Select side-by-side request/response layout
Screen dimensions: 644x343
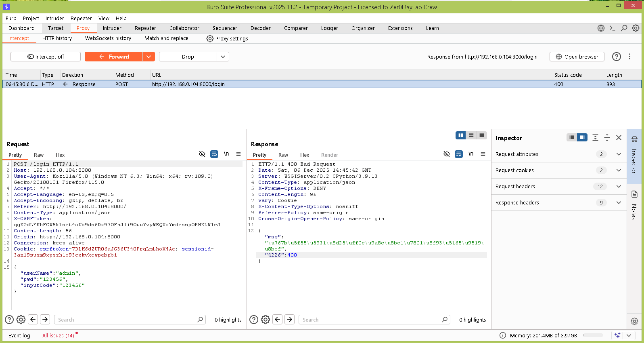461,135
